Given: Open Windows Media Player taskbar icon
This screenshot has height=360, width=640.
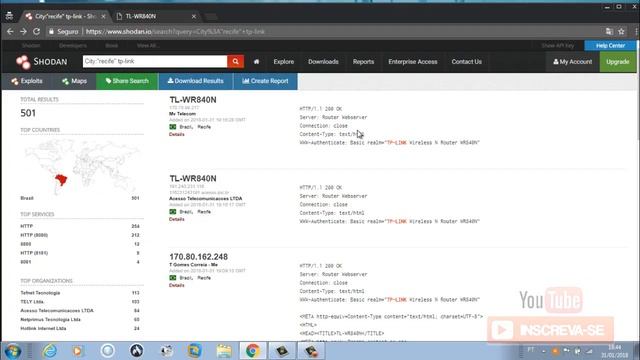Looking at the screenshot, I should pyautogui.click(x=78, y=351).
